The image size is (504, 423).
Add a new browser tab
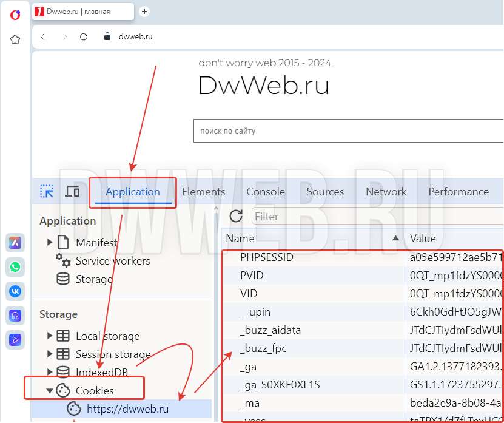click(144, 12)
